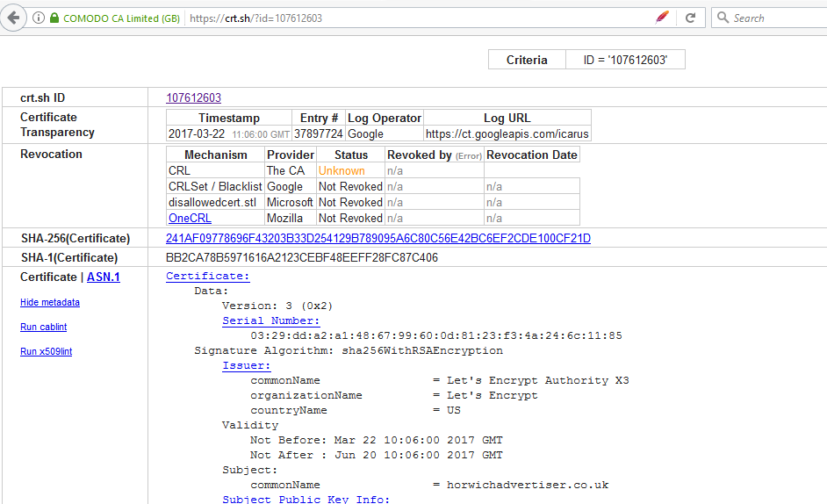Click the CRLSet / Blacklist mechanism cell
This screenshot has width=827, height=504.
tap(215, 187)
